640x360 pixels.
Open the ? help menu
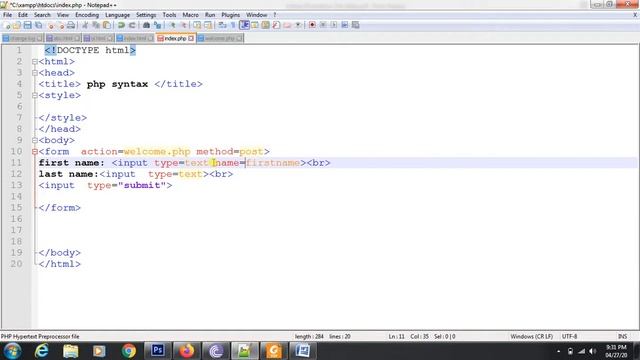pyautogui.click(x=275, y=15)
